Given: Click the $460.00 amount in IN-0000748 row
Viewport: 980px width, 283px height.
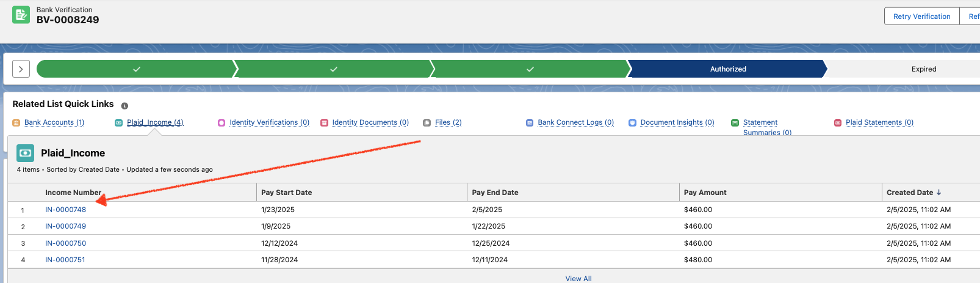Looking at the screenshot, I should [x=698, y=210].
